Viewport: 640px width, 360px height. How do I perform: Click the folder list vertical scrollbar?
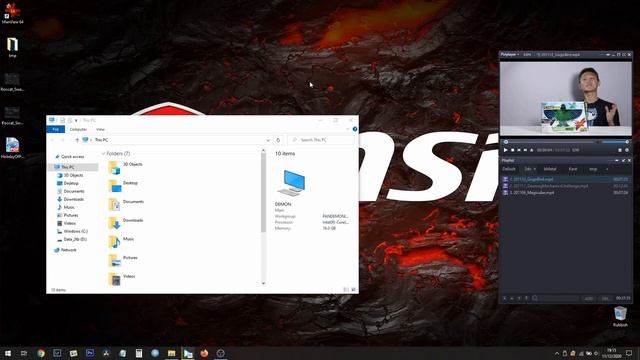pos(263,193)
